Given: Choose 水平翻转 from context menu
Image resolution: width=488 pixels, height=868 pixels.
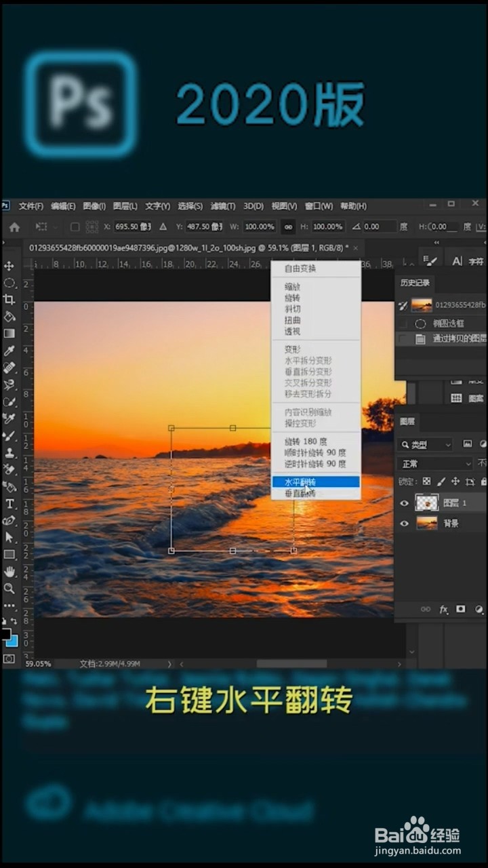Looking at the screenshot, I should click(x=316, y=482).
